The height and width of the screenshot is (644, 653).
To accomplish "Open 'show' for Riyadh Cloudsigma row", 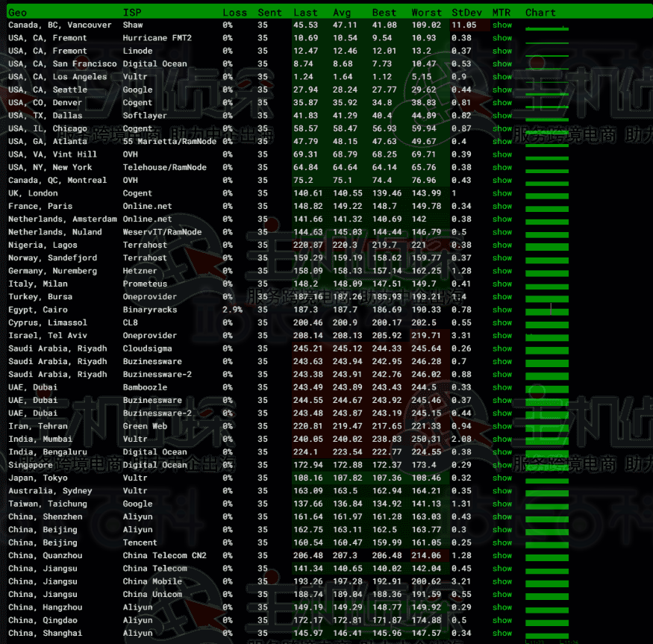I will 502,348.
